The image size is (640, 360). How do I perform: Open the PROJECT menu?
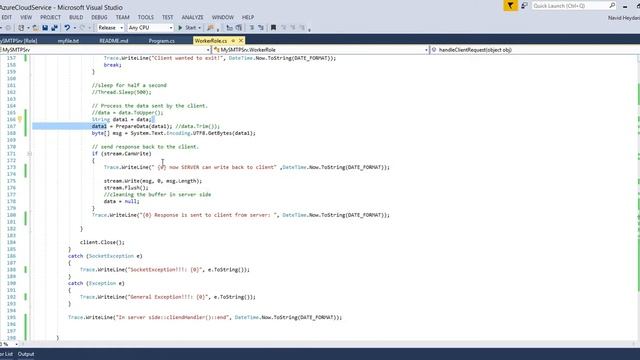pyautogui.click(x=50, y=17)
